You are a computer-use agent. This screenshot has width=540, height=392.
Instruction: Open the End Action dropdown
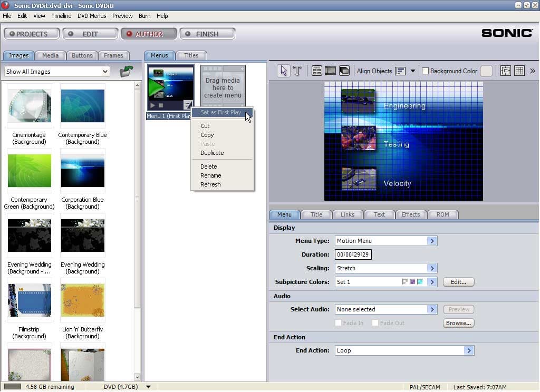[x=469, y=350]
